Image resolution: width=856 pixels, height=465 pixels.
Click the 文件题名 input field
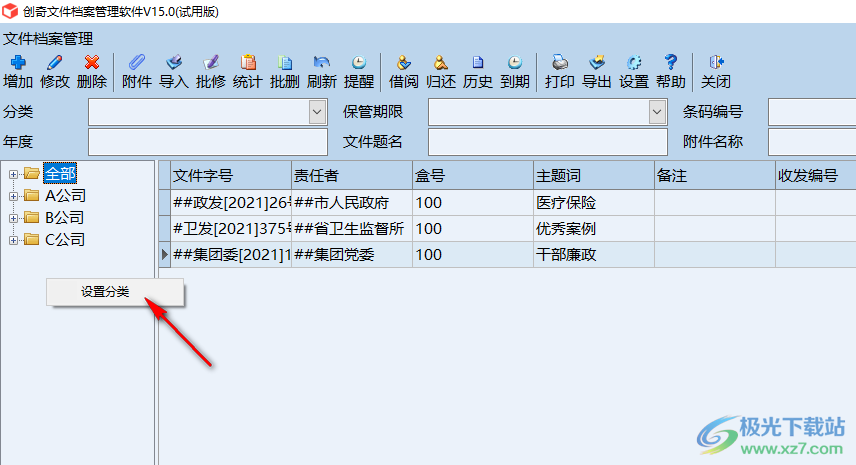548,142
